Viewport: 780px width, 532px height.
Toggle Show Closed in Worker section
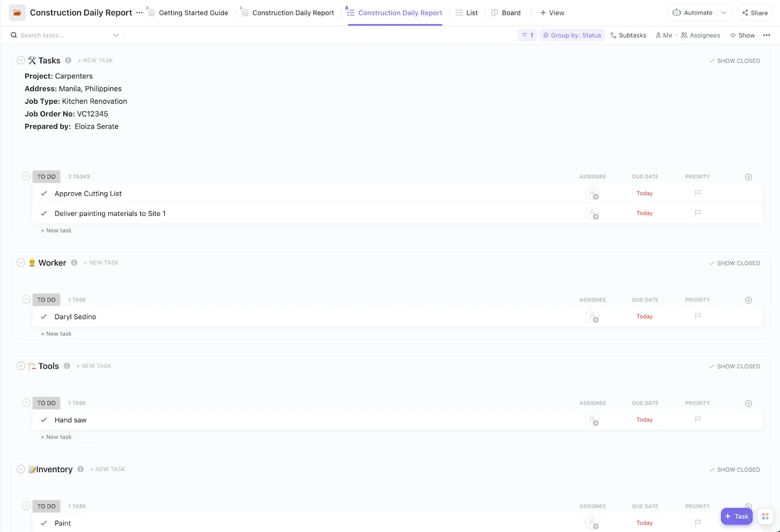pos(735,263)
